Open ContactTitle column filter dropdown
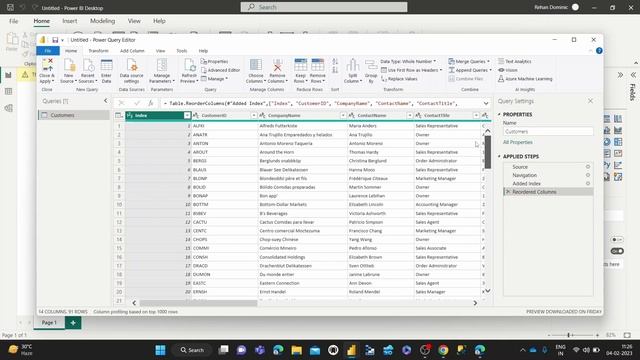The width and height of the screenshot is (640, 360). point(476,116)
